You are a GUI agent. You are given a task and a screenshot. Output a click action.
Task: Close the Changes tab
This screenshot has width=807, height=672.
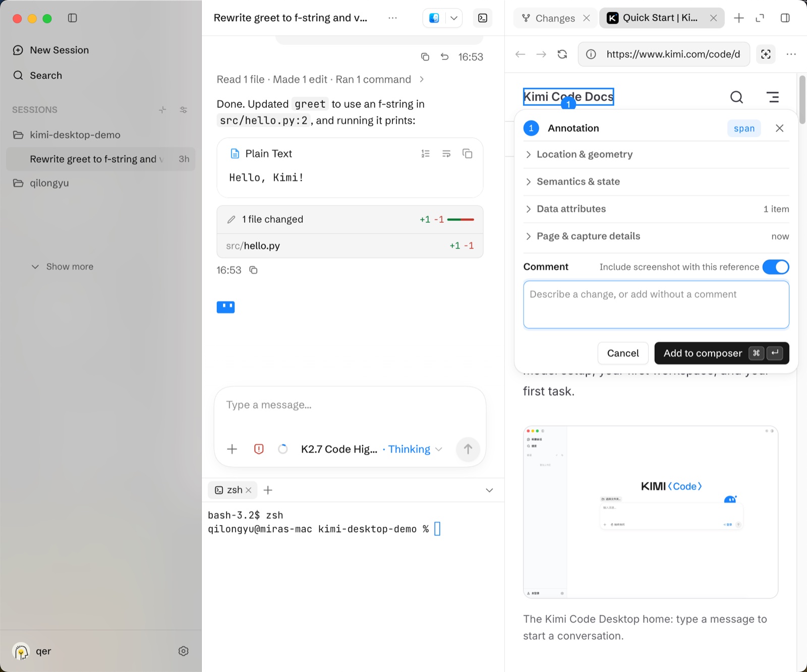click(587, 18)
